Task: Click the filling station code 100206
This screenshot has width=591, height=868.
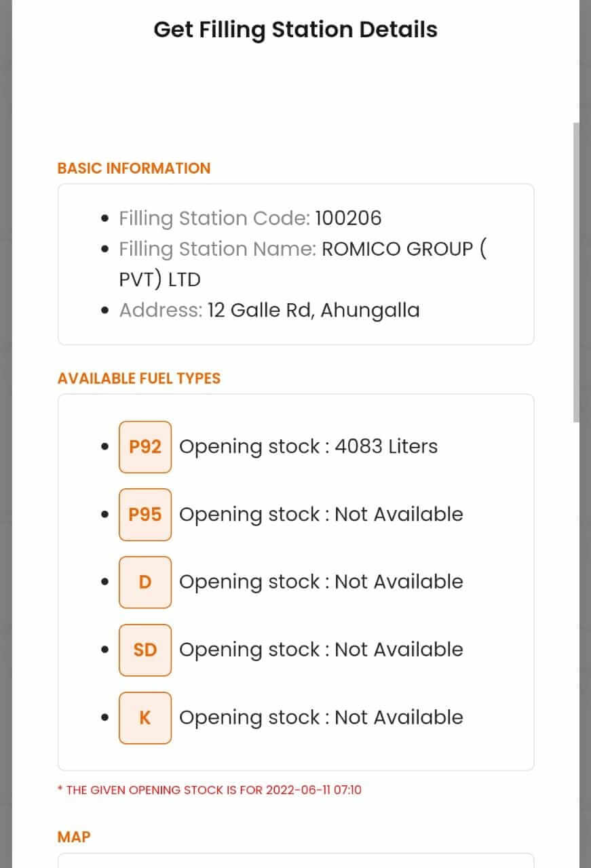Action: click(349, 218)
